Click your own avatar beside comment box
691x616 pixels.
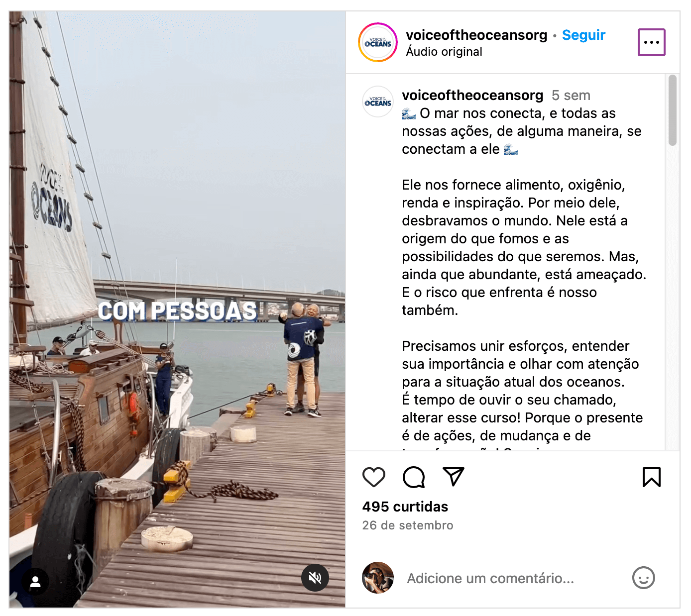378,578
